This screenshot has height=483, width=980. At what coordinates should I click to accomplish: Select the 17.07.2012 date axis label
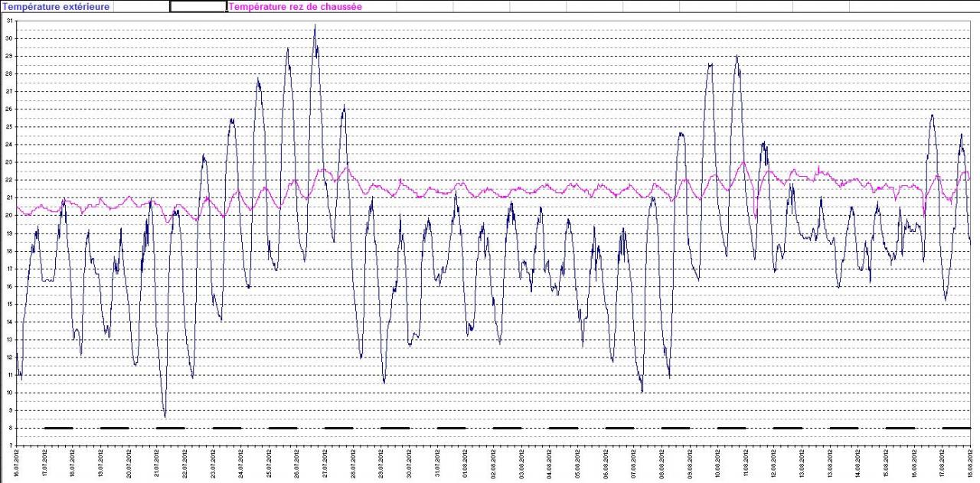tap(45, 465)
